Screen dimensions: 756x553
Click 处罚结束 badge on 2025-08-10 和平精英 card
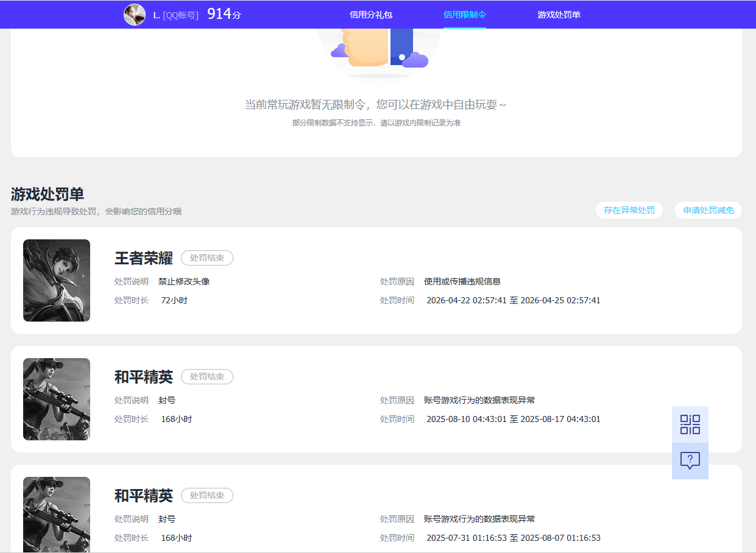[x=207, y=377]
